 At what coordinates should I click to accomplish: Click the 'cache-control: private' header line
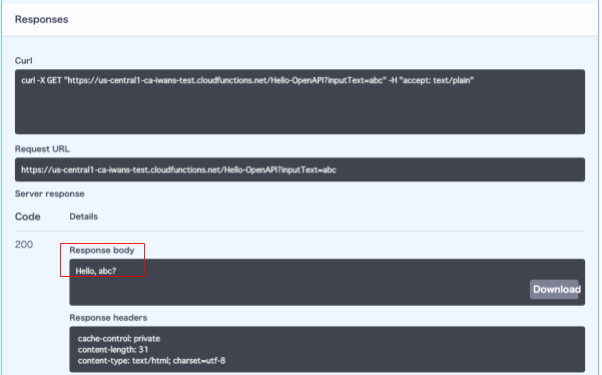point(119,339)
